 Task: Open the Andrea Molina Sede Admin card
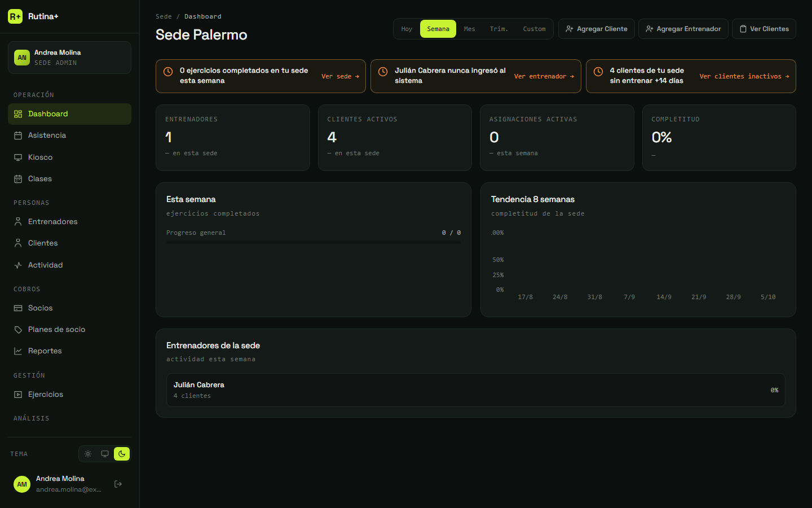(69, 58)
